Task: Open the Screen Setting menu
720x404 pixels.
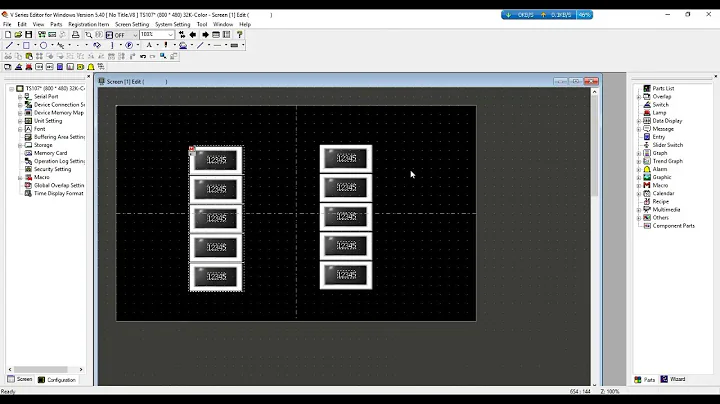Action: 132,24
